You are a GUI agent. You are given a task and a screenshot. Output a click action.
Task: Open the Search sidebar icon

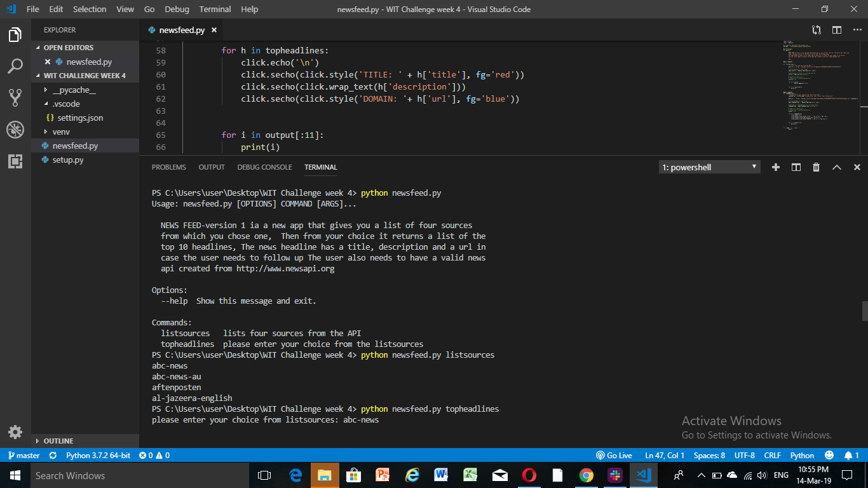click(15, 66)
